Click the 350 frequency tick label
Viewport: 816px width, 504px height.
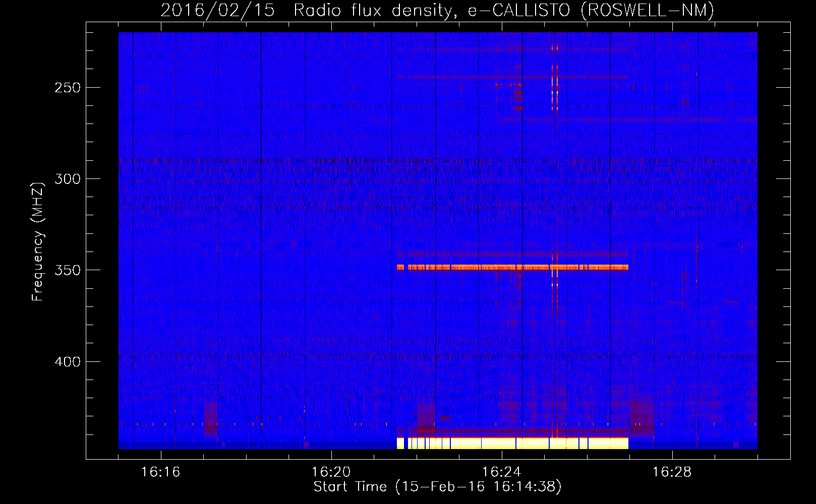click(68, 270)
